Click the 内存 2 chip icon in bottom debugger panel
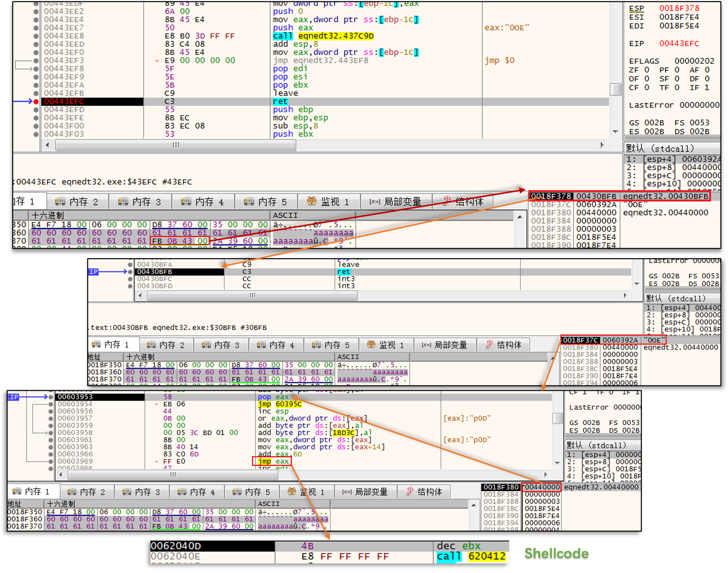The width and height of the screenshot is (728, 573). 72,491
